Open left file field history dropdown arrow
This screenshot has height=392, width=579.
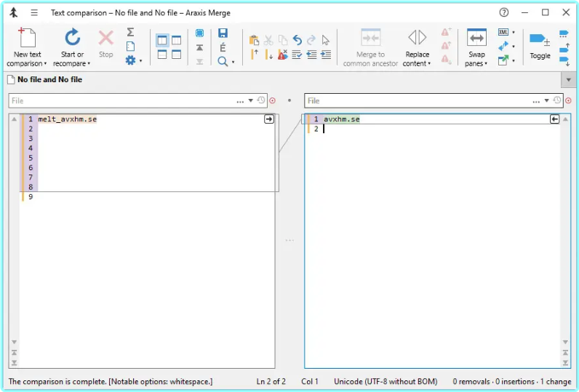pyautogui.click(x=250, y=100)
